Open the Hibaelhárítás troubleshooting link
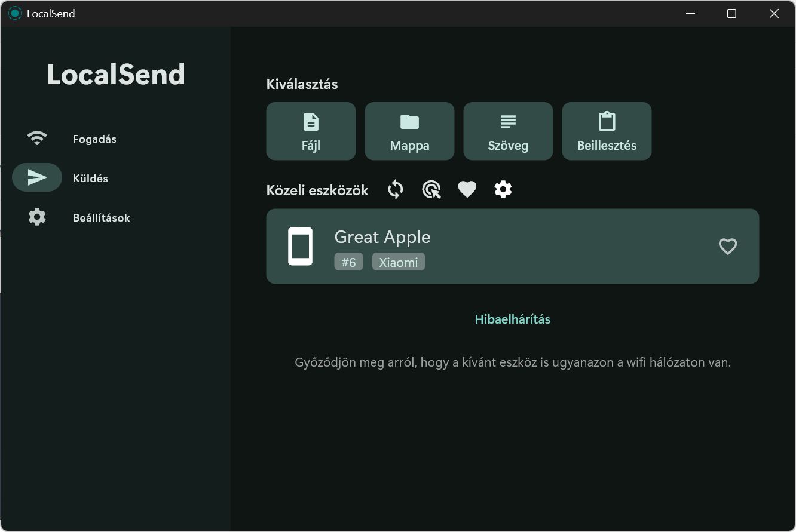This screenshot has width=796, height=532. coord(512,319)
